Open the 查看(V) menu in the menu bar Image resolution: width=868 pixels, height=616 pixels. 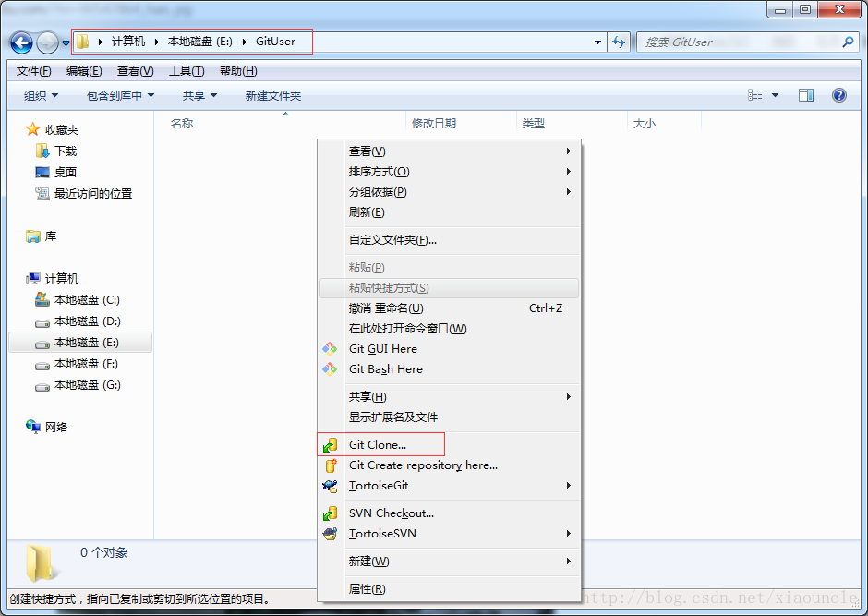point(136,71)
